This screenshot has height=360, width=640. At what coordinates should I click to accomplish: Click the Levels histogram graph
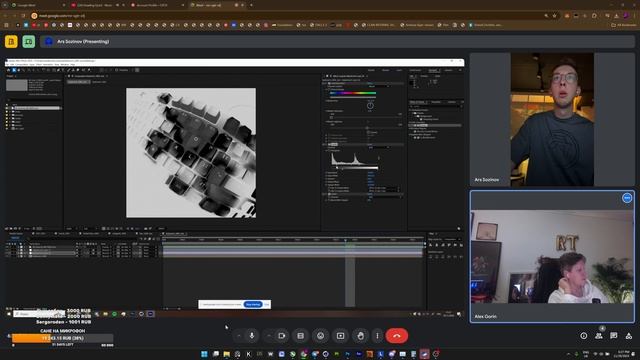(355, 158)
